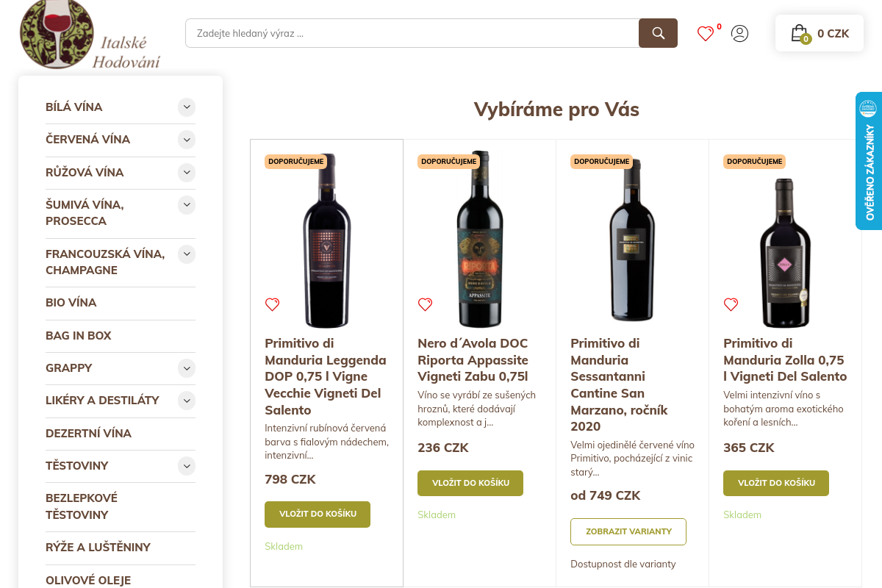Open the shopping cart bag icon

tap(799, 33)
